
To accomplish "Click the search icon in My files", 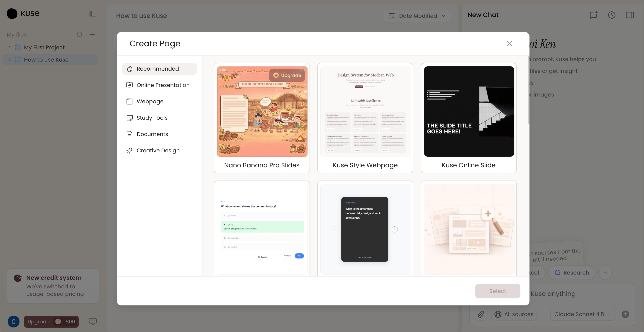I will (80, 35).
